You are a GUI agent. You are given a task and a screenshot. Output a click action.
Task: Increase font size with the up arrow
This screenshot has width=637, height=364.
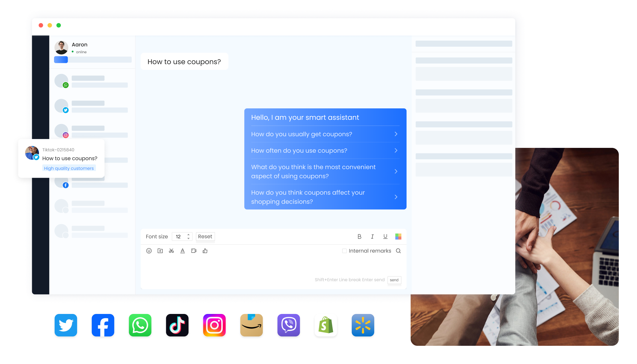(x=188, y=235)
